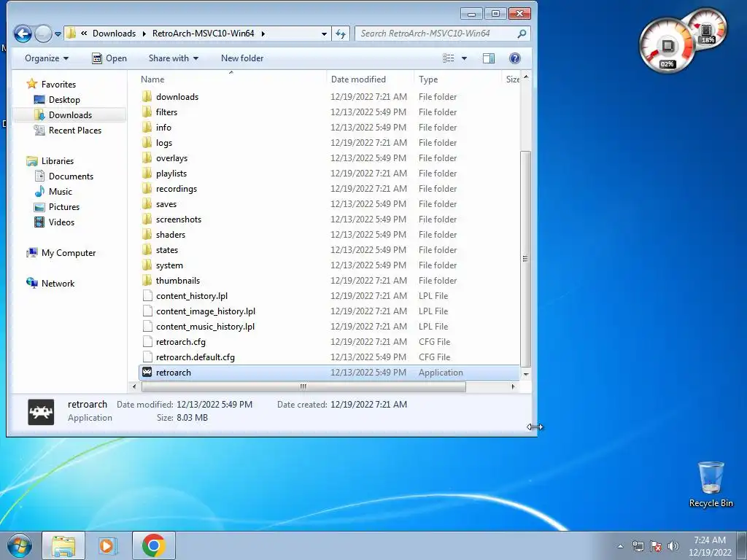747x560 pixels.
Task: Open the Organize menu
Action: [x=47, y=58]
